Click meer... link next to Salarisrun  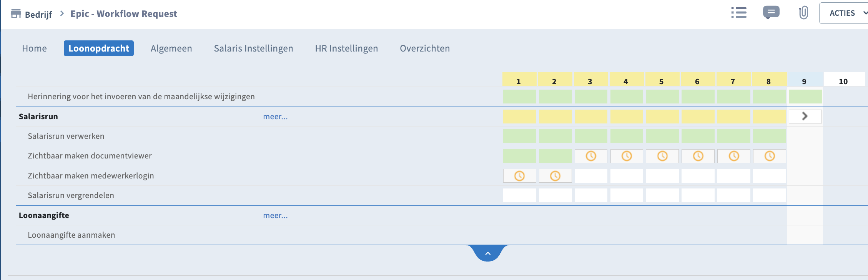pos(275,117)
